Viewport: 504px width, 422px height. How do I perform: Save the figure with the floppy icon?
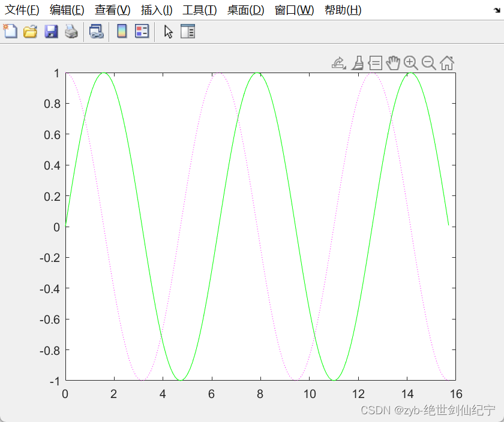[x=51, y=32]
